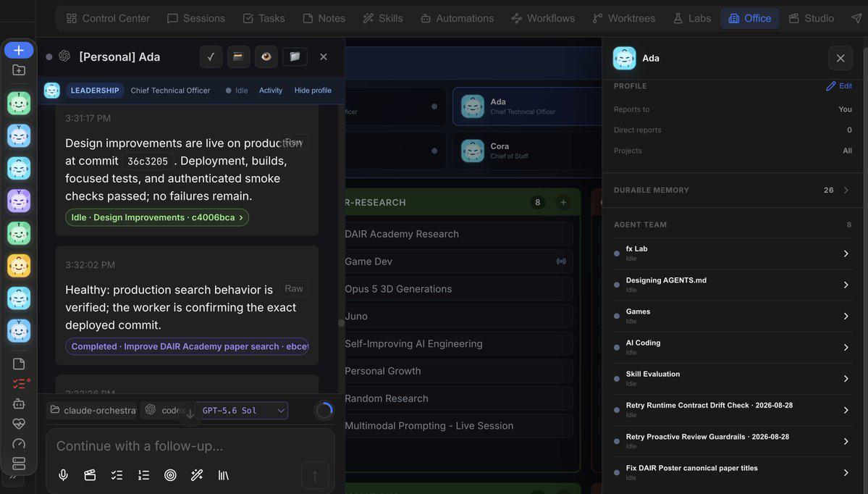Image resolution: width=868 pixels, height=494 pixels.
Task: Expand the Skill Evaluation agent chevron
Action: pos(846,379)
